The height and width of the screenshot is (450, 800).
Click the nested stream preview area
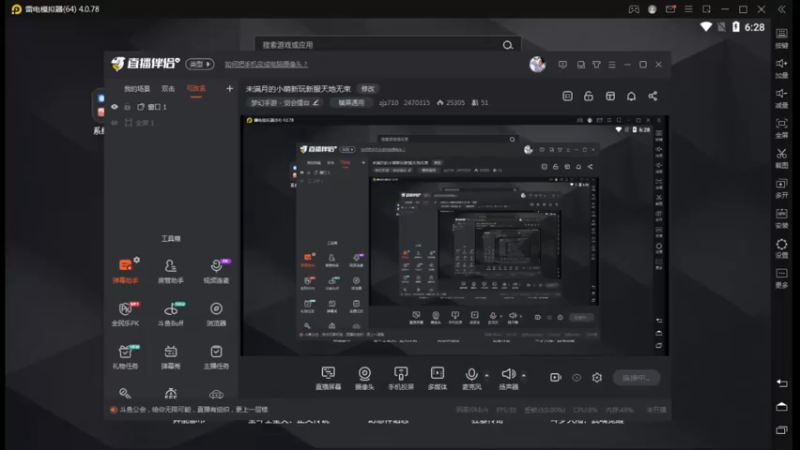point(455,236)
